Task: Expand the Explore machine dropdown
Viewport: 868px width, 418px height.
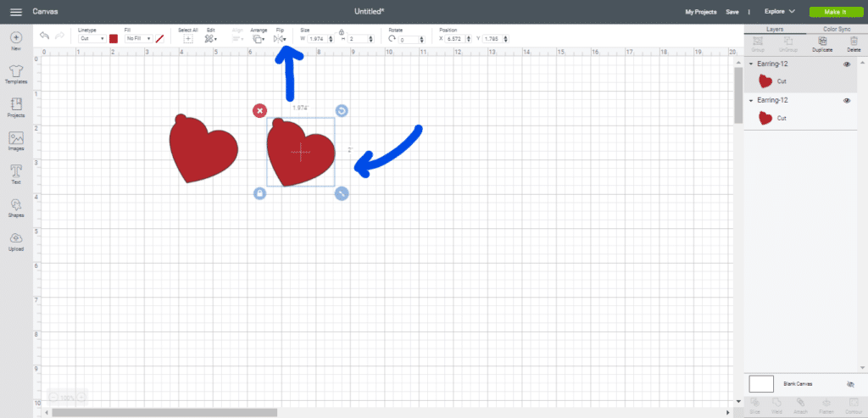Action: (x=779, y=12)
